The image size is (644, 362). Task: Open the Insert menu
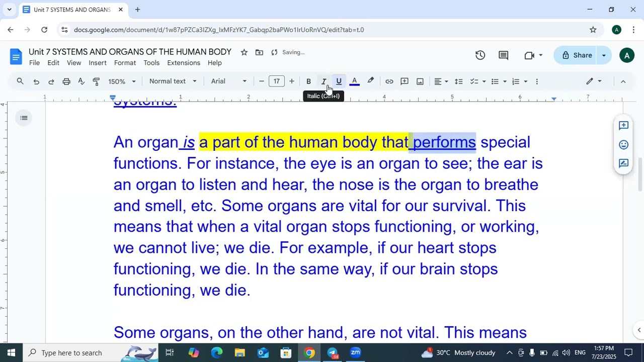98,63
